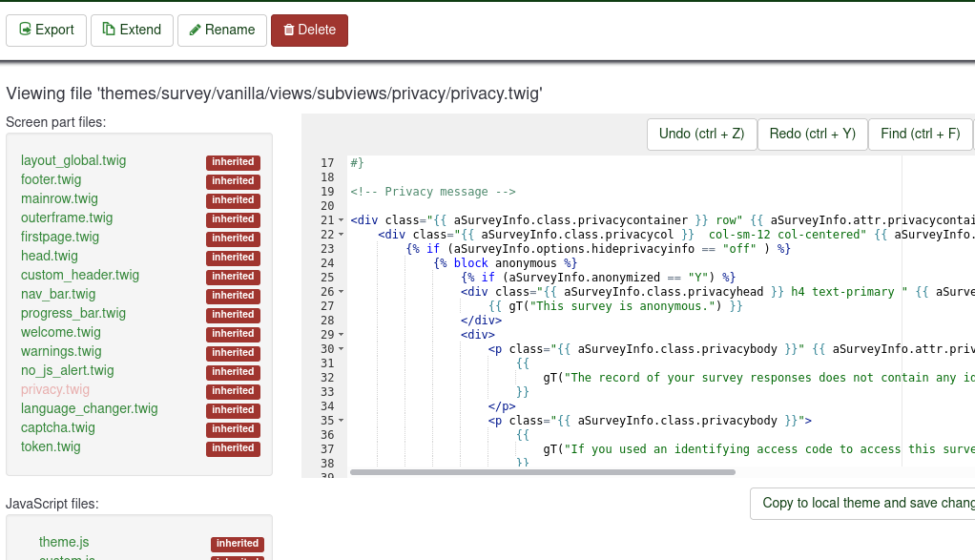The height and width of the screenshot is (560, 975).
Task: Open captcha.twig file
Action: (x=58, y=428)
